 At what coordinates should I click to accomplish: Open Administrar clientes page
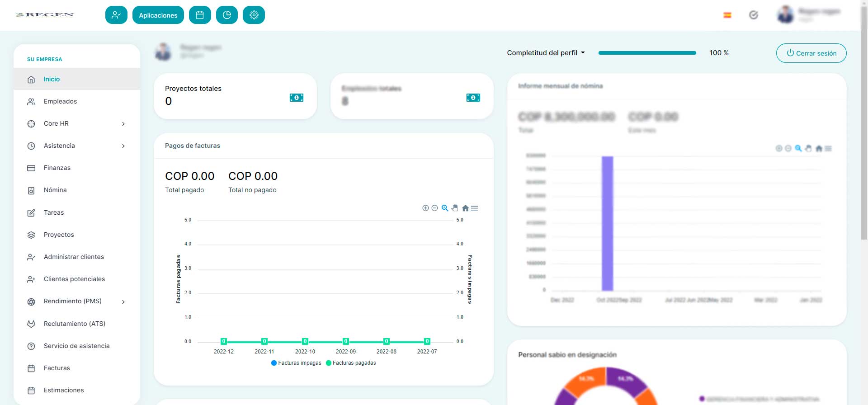(77, 257)
